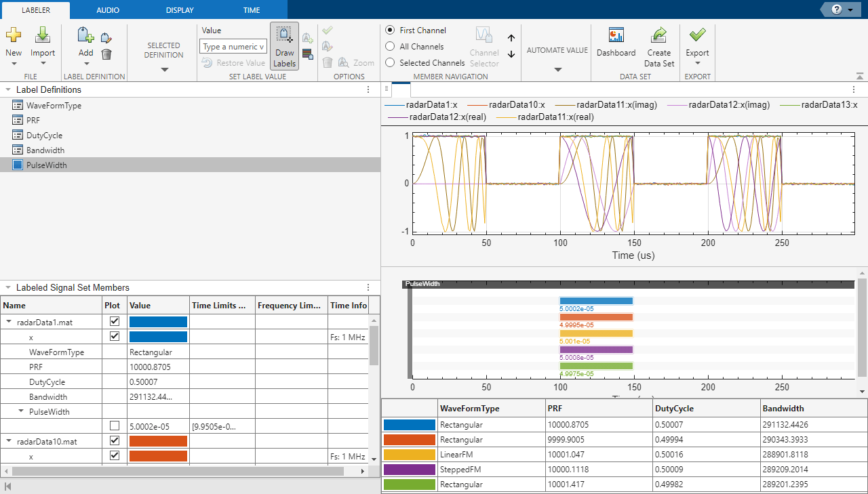The width and height of the screenshot is (868, 494).
Task: Switch to the TIME tab
Action: pyautogui.click(x=252, y=10)
